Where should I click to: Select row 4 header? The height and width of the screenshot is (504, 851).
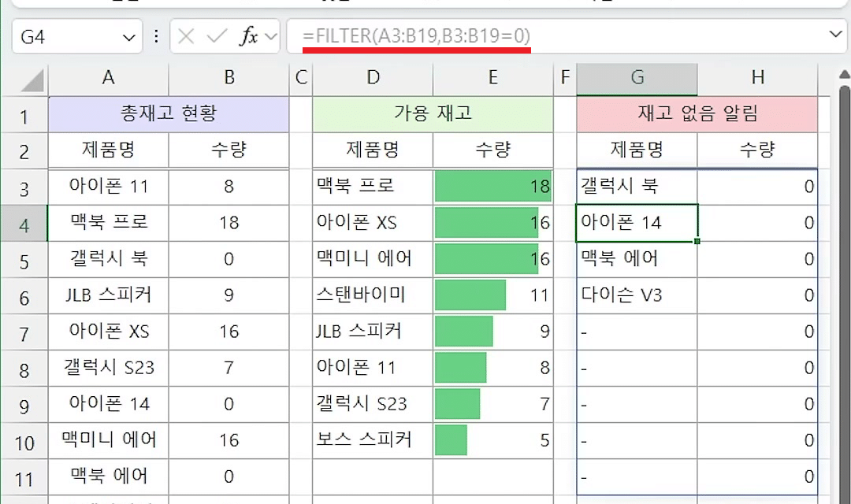(24, 224)
